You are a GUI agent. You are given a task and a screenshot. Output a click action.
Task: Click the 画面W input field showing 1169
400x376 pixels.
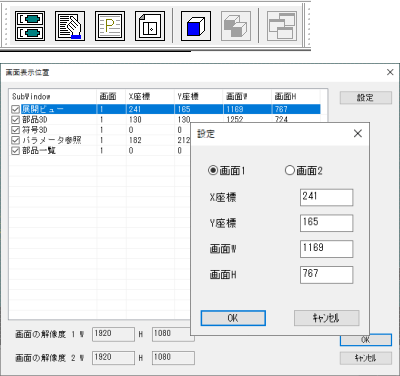tap(326, 249)
